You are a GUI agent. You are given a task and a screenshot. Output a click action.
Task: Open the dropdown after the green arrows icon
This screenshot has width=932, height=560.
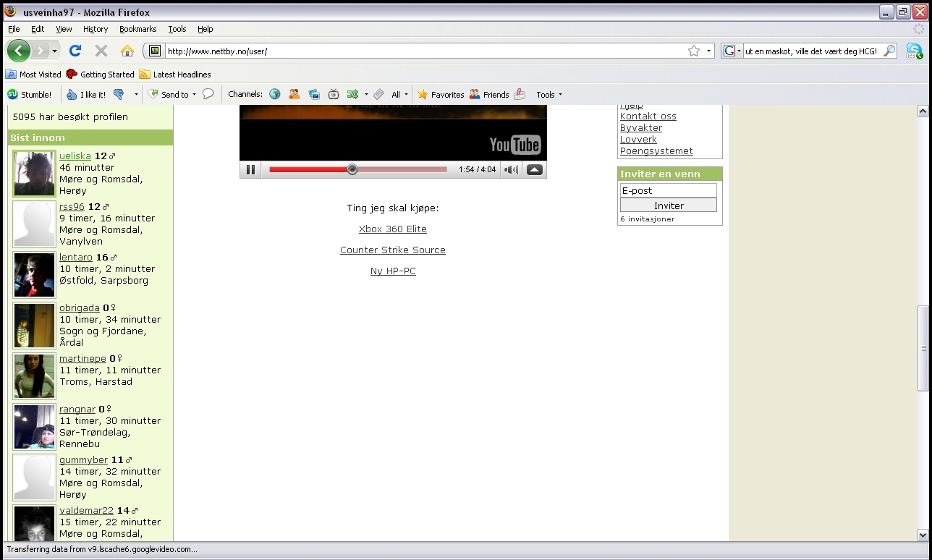(x=366, y=95)
